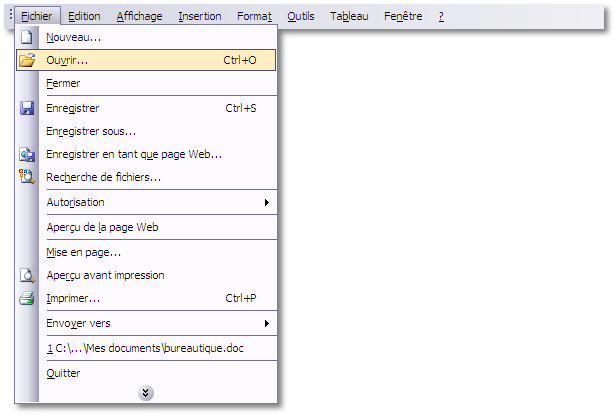The width and height of the screenshot is (616, 416).
Task: Expand the Autorisation submenu arrow
Action: pos(267,202)
